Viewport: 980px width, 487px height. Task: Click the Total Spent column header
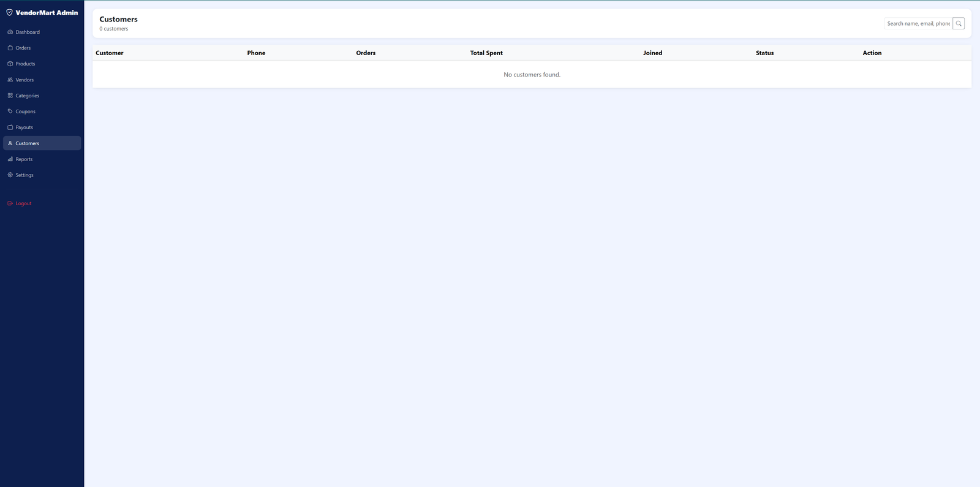click(486, 53)
